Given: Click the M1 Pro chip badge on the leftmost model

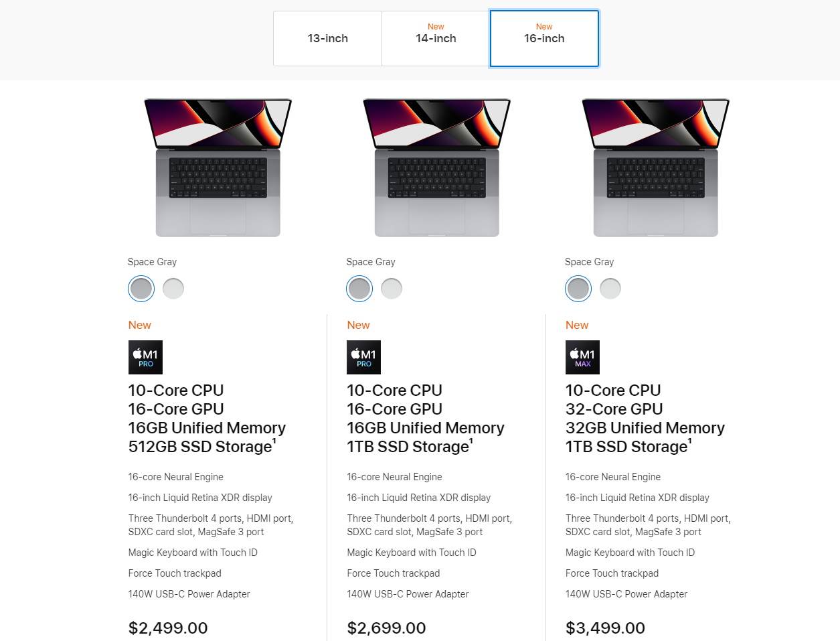Looking at the screenshot, I should pyautogui.click(x=145, y=357).
